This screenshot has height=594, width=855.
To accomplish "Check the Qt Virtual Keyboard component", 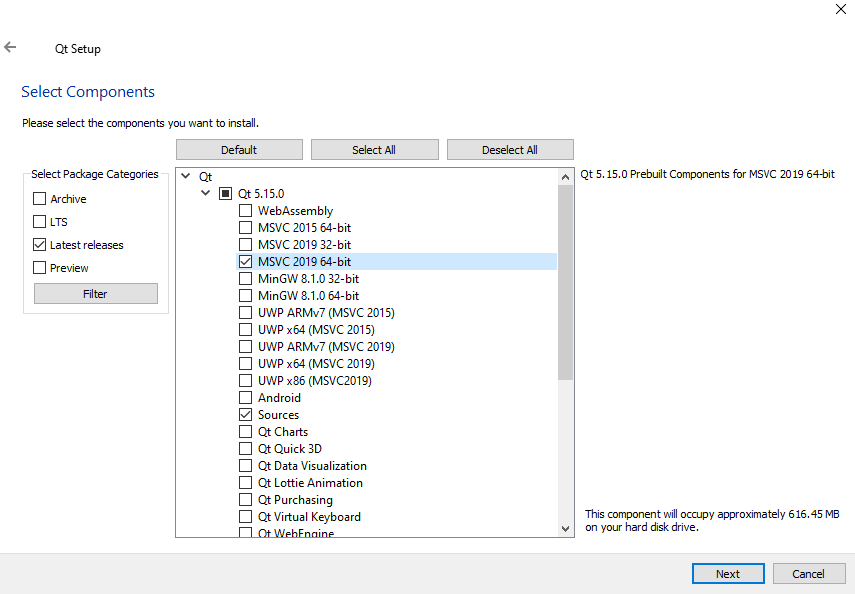I will 245,517.
